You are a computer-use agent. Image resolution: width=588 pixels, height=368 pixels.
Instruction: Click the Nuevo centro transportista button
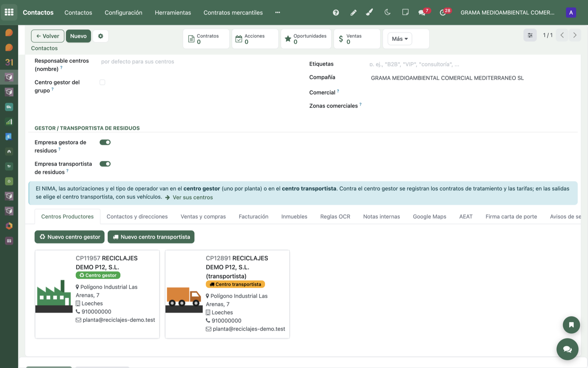[151, 237]
